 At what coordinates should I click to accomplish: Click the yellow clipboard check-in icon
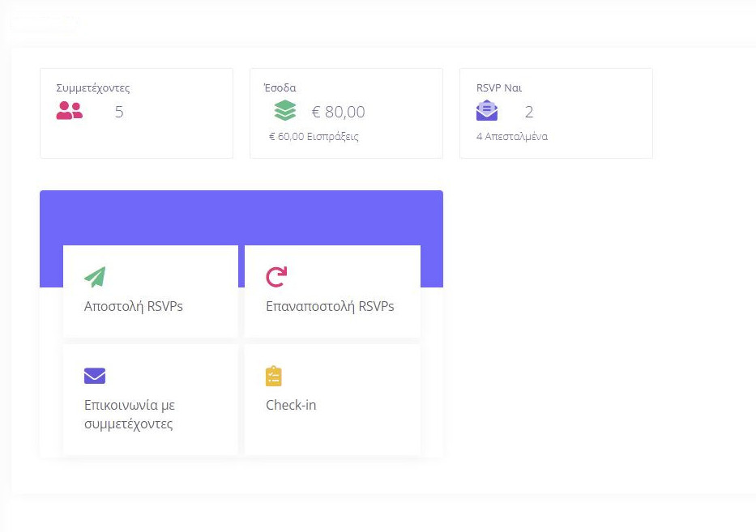(x=273, y=376)
